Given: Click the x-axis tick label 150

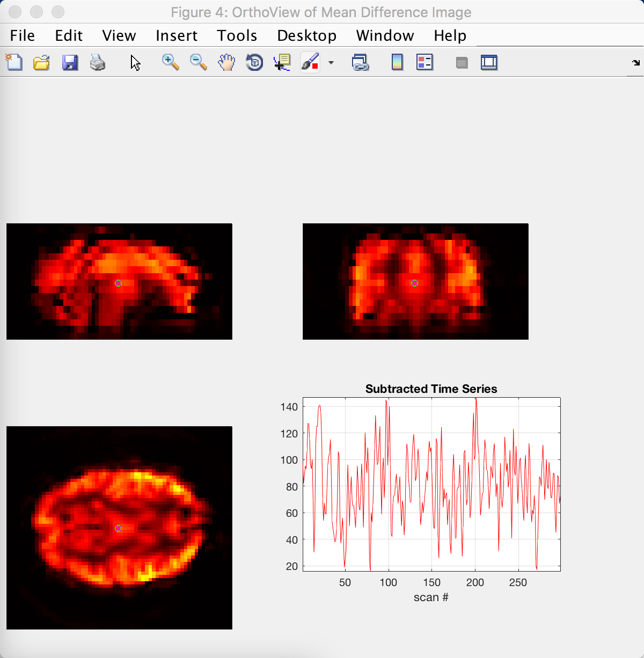Looking at the screenshot, I should pos(431,582).
